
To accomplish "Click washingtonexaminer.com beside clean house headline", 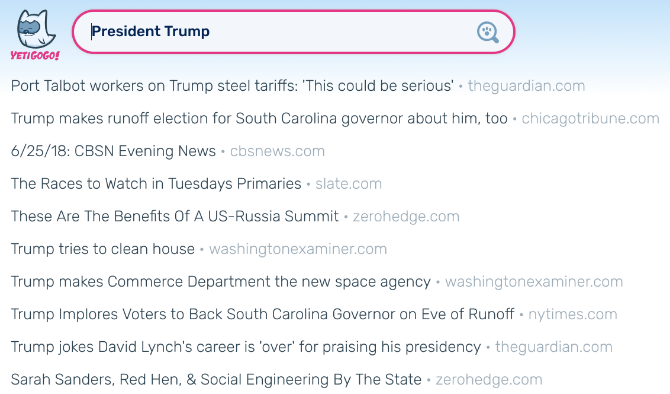I will pos(298,249).
